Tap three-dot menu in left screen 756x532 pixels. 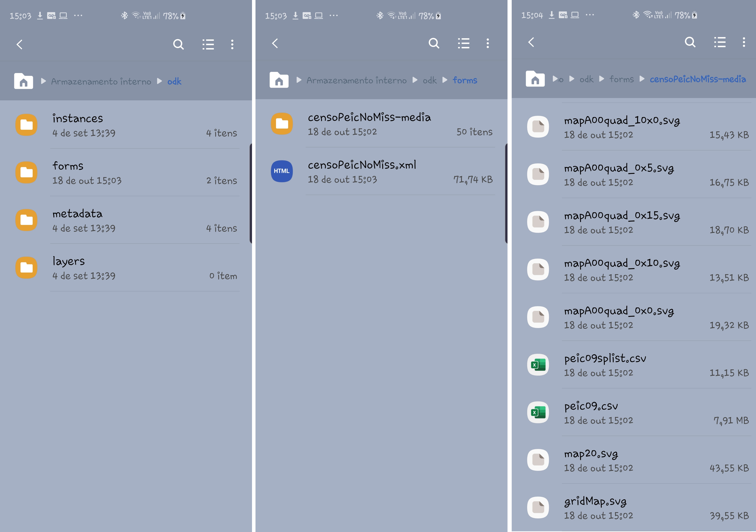tap(232, 44)
